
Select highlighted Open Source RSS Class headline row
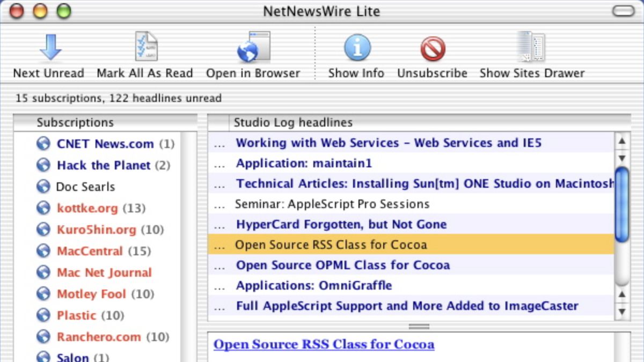[411, 245]
